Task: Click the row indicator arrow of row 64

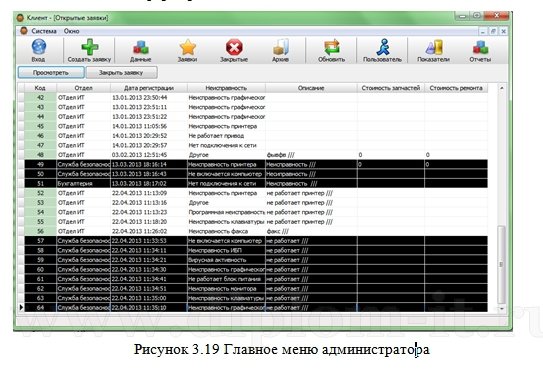Action: click(21, 307)
